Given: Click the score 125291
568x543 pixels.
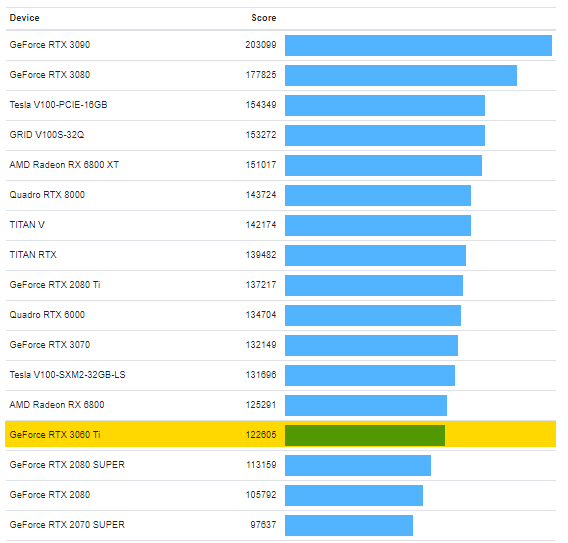Looking at the screenshot, I should pyautogui.click(x=261, y=405).
